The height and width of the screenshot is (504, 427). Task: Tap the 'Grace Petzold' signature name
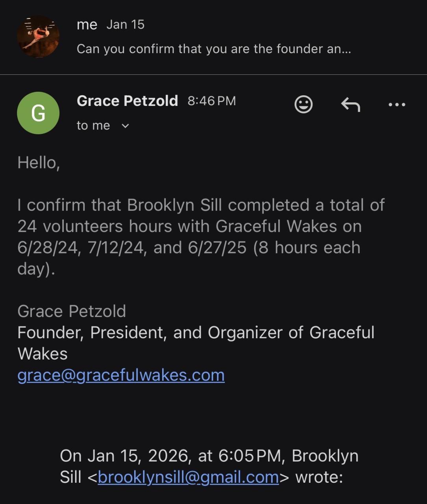tap(72, 311)
